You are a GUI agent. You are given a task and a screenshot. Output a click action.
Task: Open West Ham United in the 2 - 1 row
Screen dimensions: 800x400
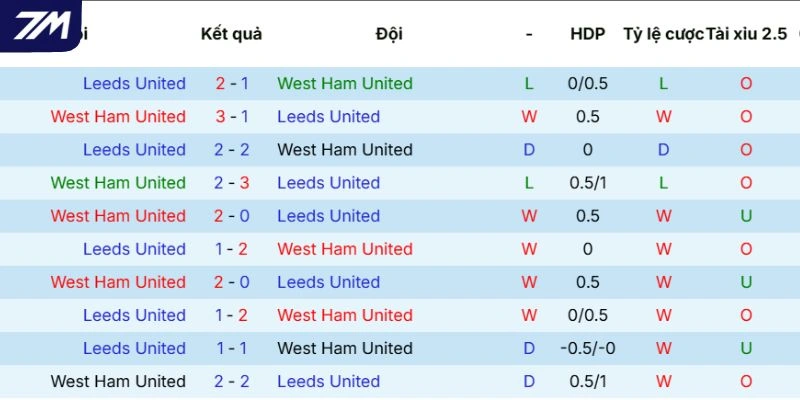click(345, 84)
